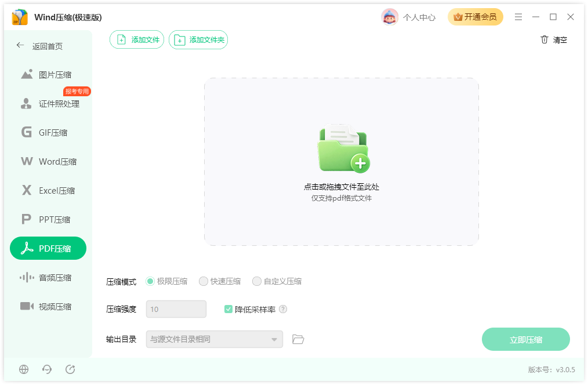Click the help question mark beside 降低采样率

click(283, 309)
